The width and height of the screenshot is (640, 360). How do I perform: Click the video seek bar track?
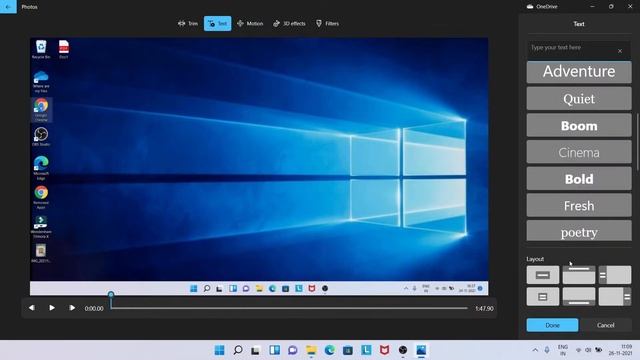(289, 308)
